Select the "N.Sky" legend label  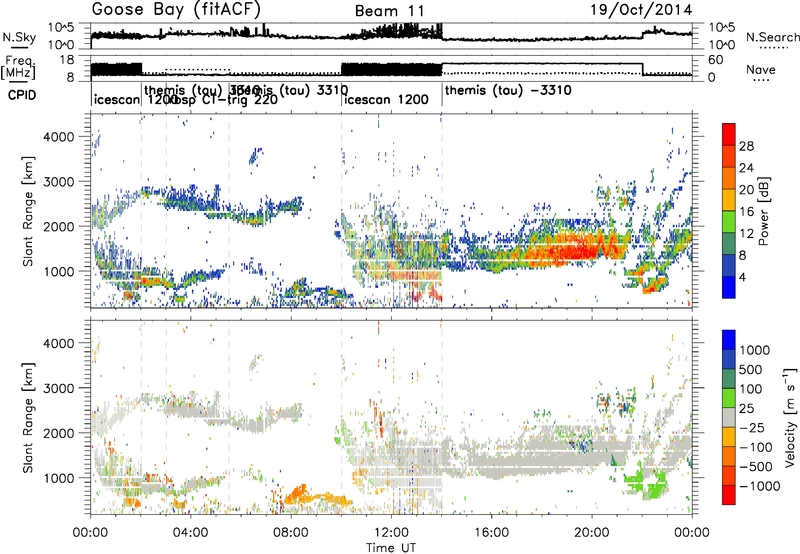coord(19,37)
